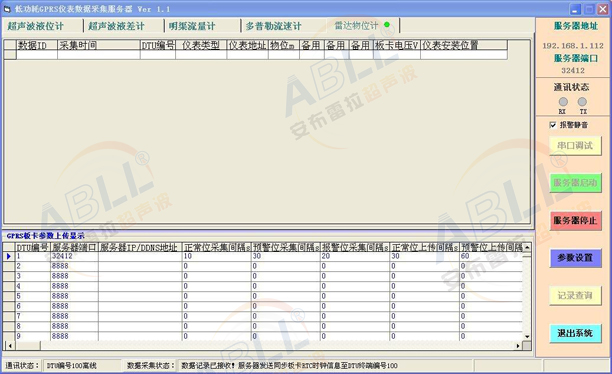The image size is (612, 374).
Task: Click the 采集时间 column header
Action: tap(99, 45)
